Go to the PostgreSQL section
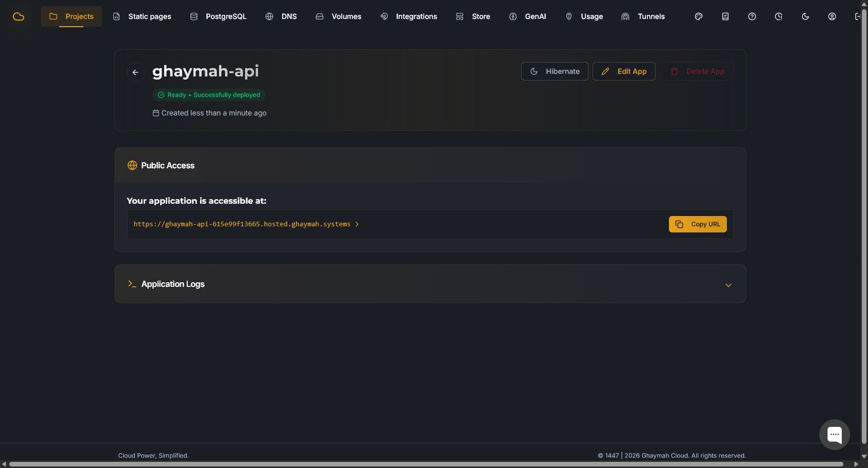Viewport: 868px width, 468px height. point(219,16)
